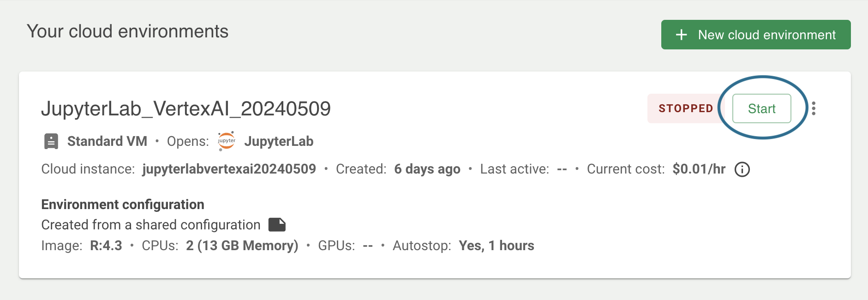
Task: Click the Your cloud environments heading
Action: (128, 31)
